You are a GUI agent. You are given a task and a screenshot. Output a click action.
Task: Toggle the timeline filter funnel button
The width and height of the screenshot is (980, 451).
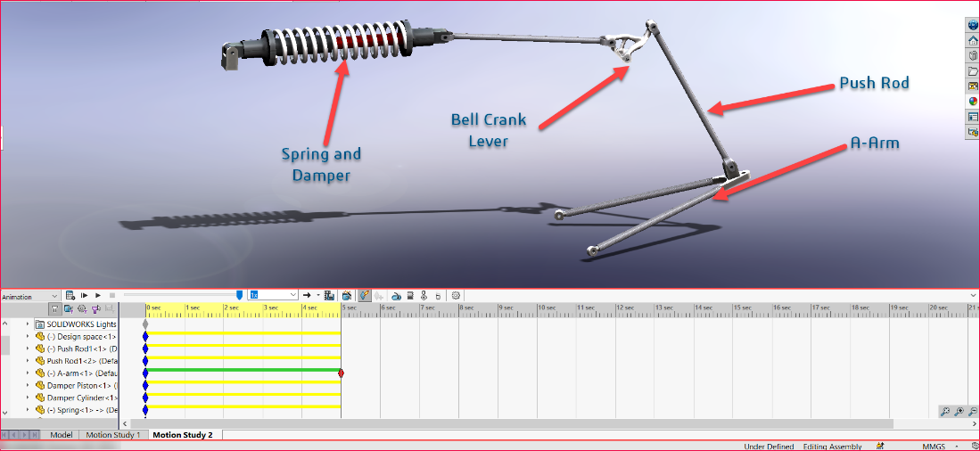[x=54, y=308]
